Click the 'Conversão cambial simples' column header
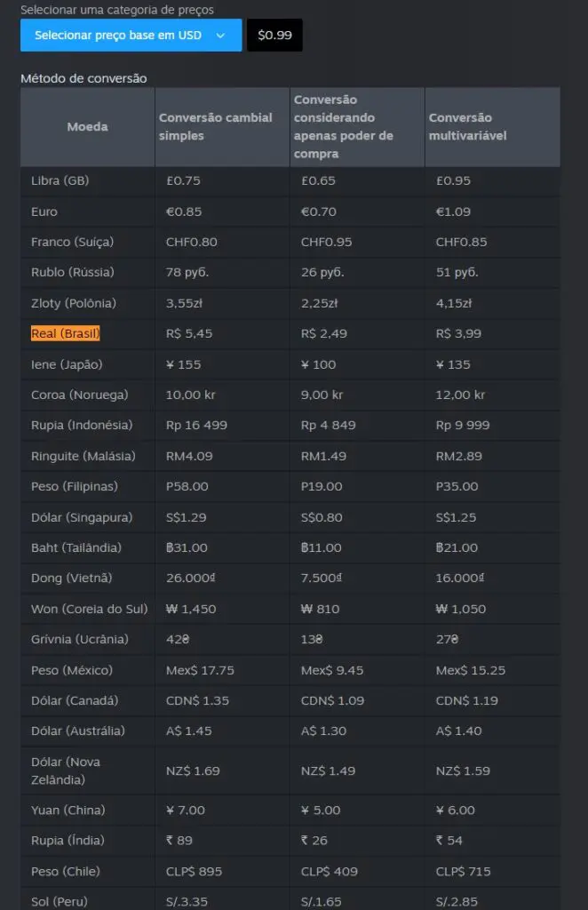 click(x=216, y=127)
